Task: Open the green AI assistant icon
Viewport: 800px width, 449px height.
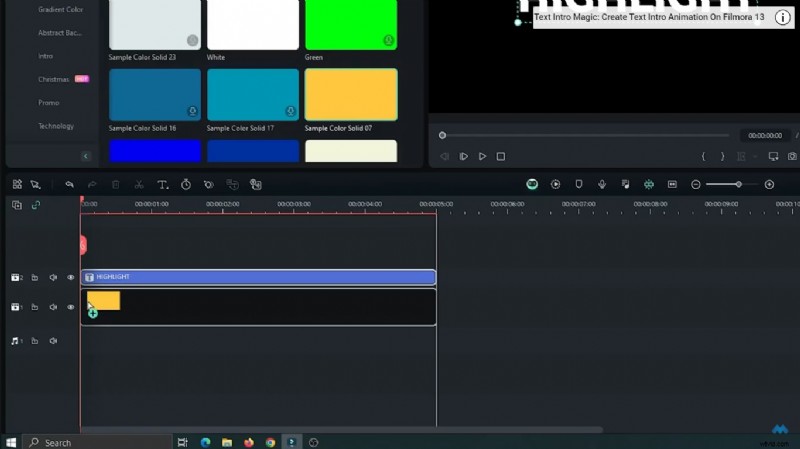Action: 532,184
